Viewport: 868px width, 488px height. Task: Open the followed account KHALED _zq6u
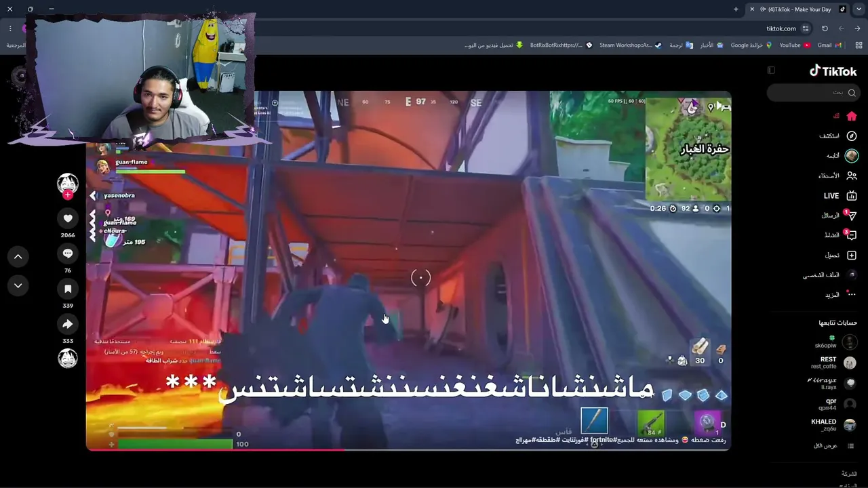pyautogui.click(x=834, y=425)
